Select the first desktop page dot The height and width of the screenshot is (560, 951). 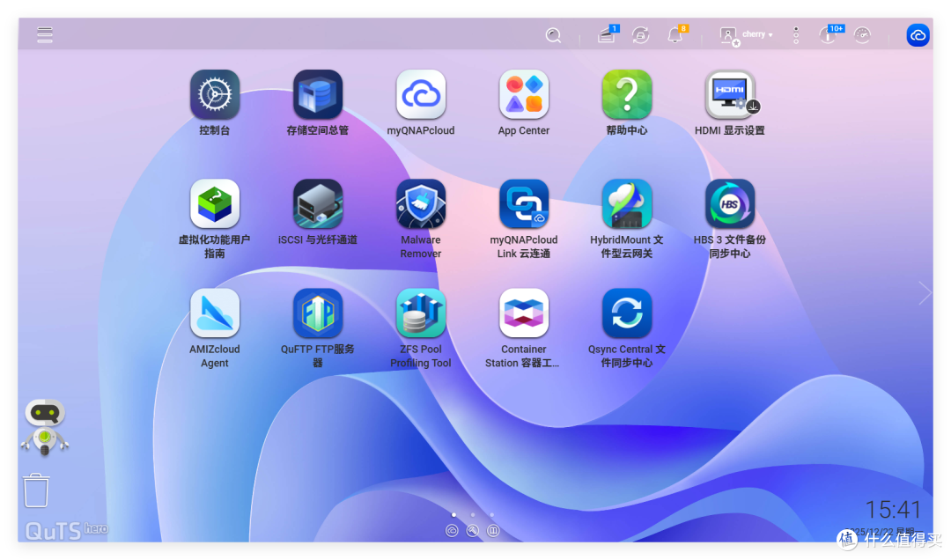453,514
